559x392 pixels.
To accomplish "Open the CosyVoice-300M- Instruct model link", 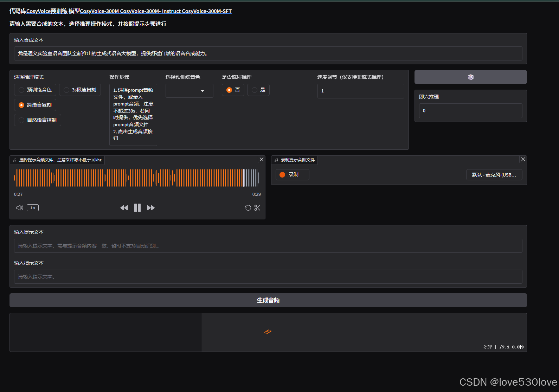I will point(150,11).
